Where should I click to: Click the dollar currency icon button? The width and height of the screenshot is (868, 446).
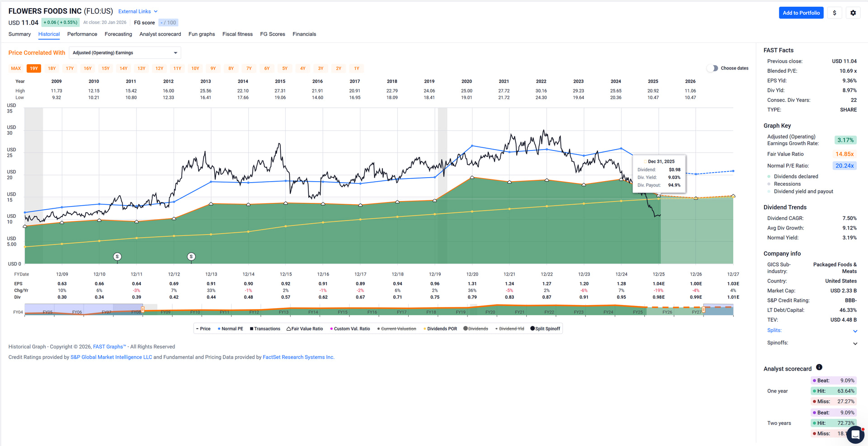834,13
